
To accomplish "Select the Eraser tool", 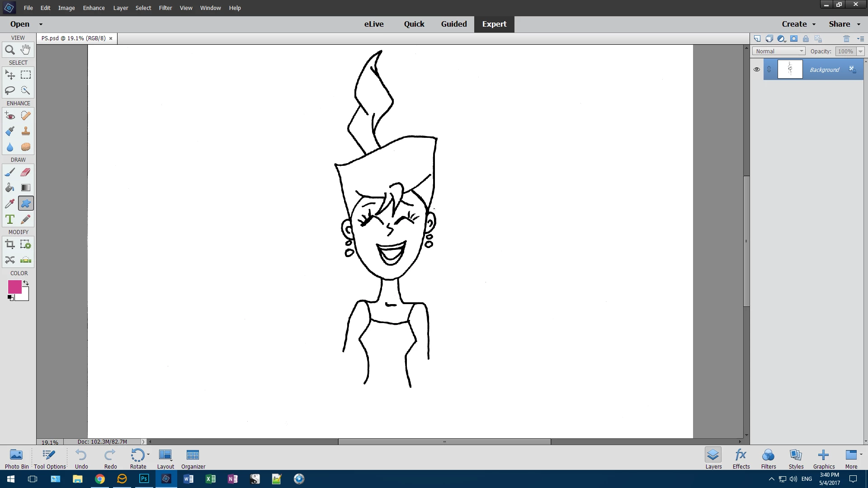I will pos(26,172).
